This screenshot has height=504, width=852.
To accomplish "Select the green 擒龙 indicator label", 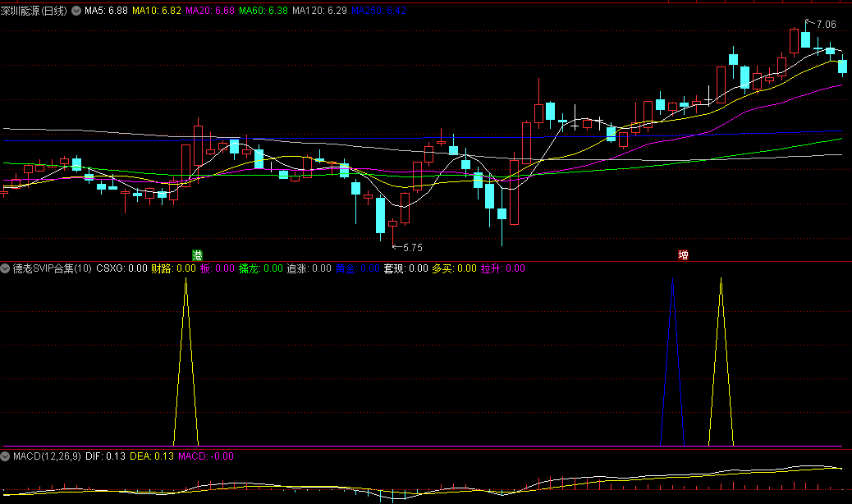I will click(x=260, y=268).
